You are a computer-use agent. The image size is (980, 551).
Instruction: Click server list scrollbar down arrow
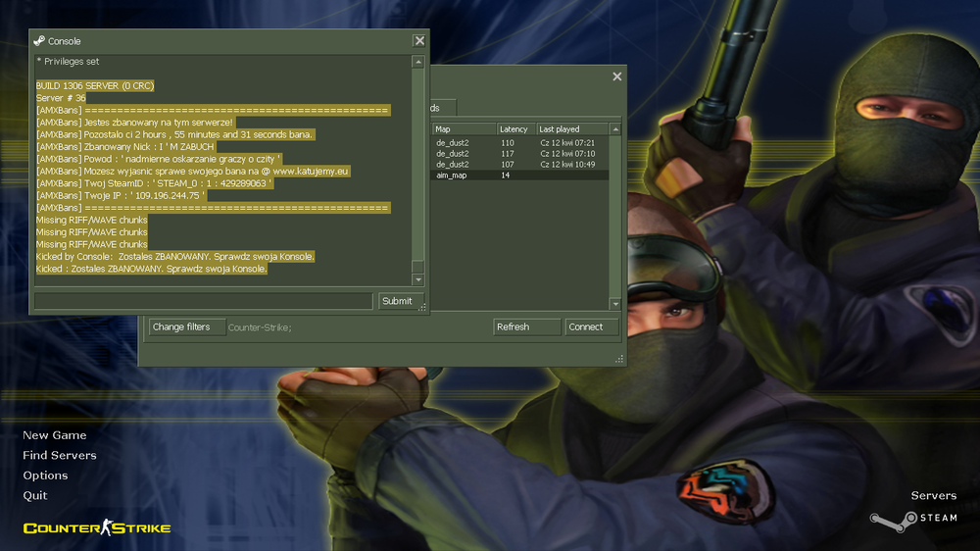pyautogui.click(x=615, y=304)
